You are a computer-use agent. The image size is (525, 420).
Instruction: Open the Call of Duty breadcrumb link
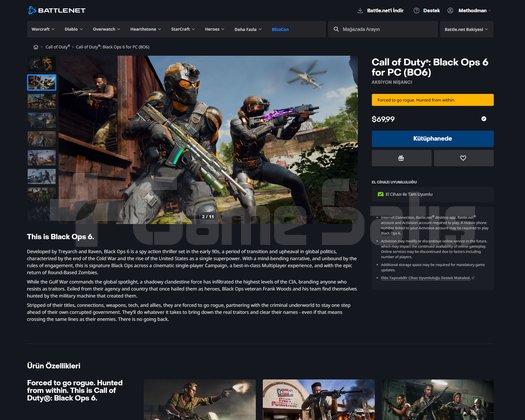[58, 47]
